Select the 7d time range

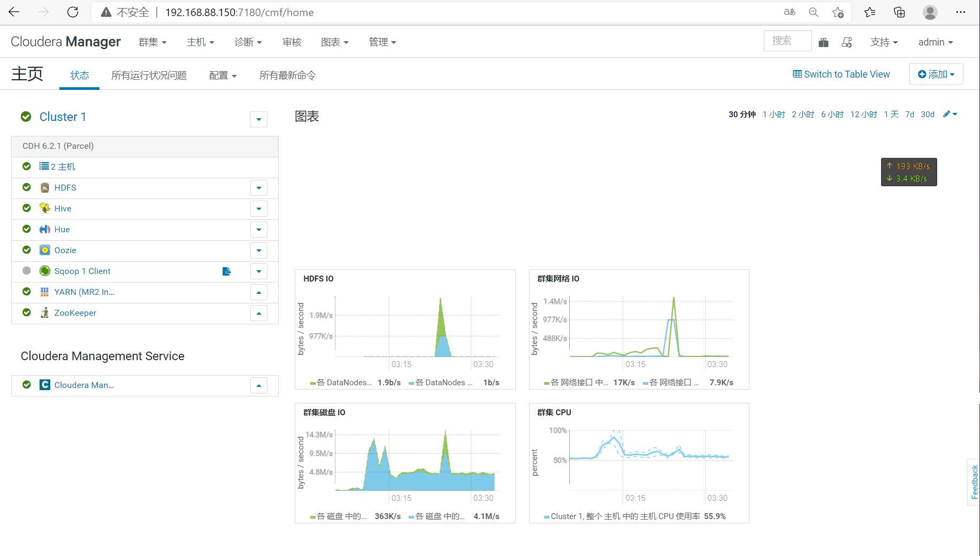909,114
